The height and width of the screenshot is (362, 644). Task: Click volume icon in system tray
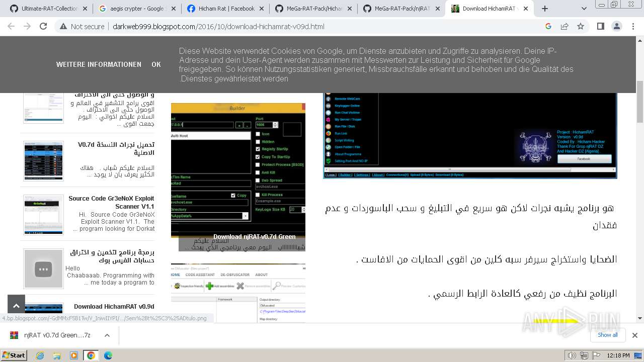572,355
